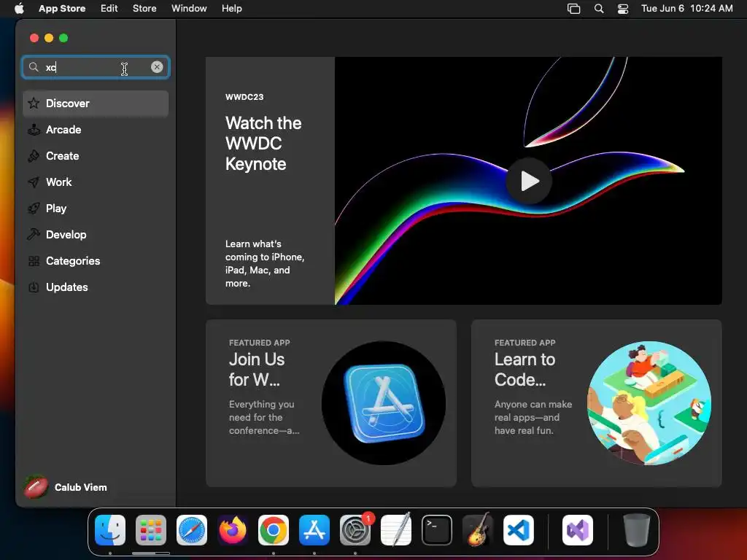747x560 pixels.
Task: Browse the Categories section
Action: click(96, 261)
